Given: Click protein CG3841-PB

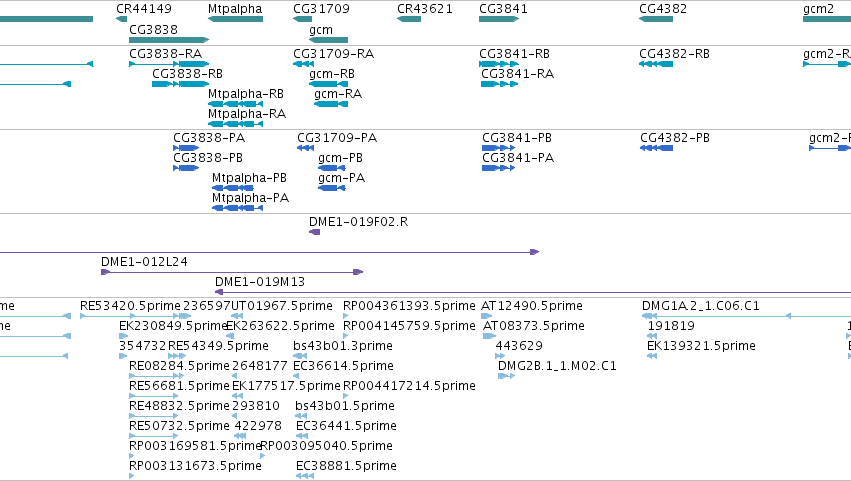Looking at the screenshot, I should click(x=517, y=138).
